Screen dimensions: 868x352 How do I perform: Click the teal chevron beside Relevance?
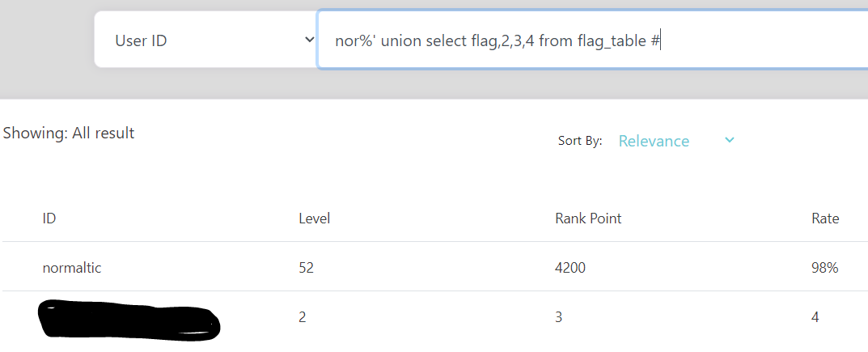point(730,140)
